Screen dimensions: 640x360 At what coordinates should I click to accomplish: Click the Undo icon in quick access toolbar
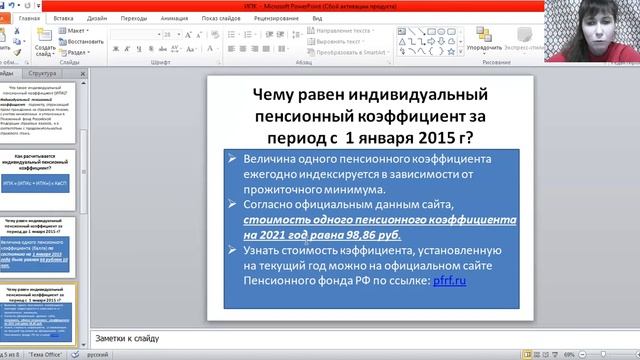12,5
